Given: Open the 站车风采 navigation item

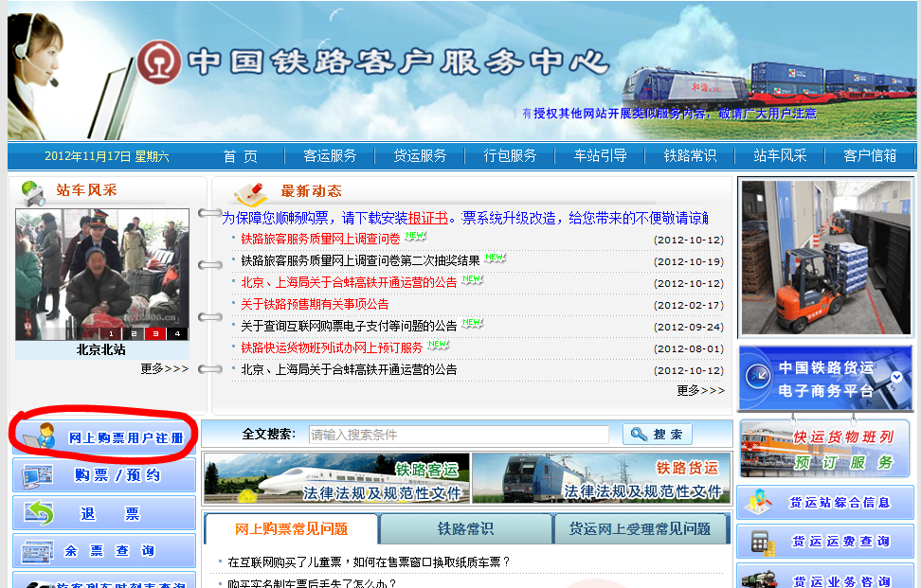Looking at the screenshot, I should (x=780, y=155).
